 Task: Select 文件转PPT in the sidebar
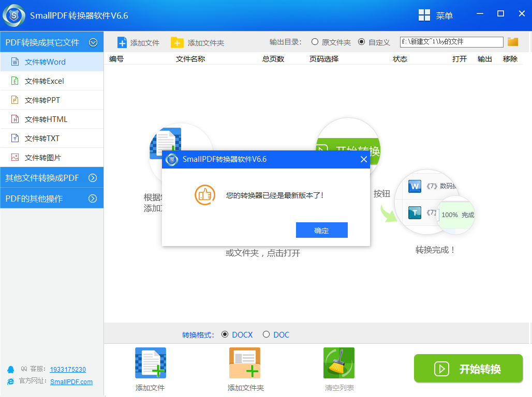click(52, 100)
